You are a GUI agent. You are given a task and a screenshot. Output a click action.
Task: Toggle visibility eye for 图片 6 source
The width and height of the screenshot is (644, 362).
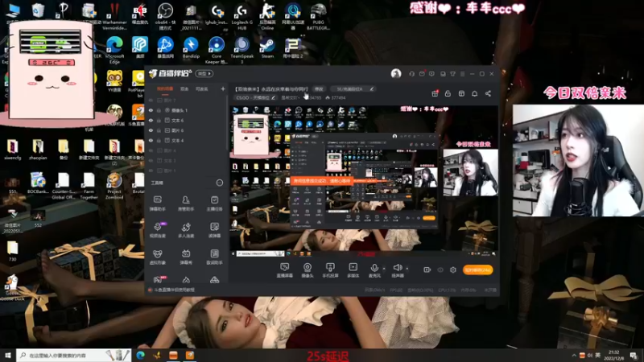(x=151, y=130)
